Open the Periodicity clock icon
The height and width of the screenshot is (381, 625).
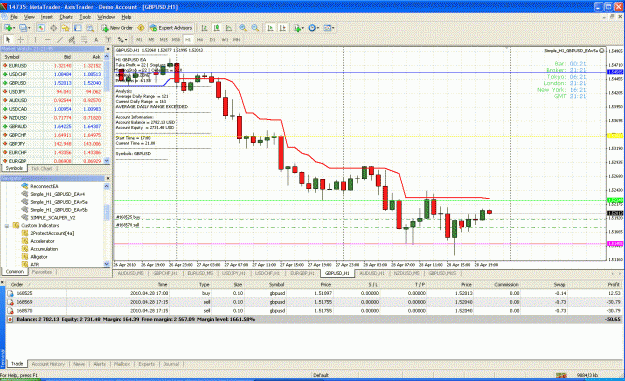tap(313, 28)
